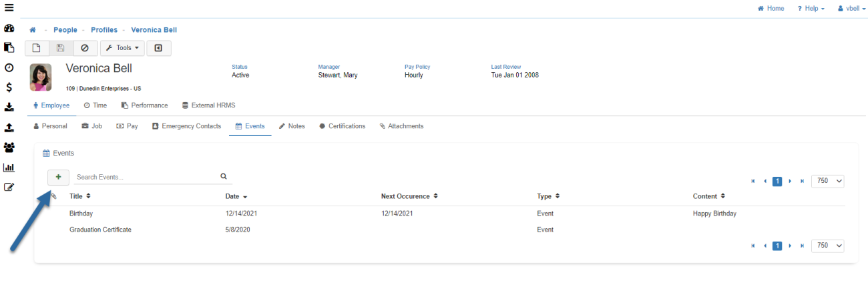This screenshot has width=868, height=289.
Task: Open the top page size 750 dropdown
Action: (827, 181)
